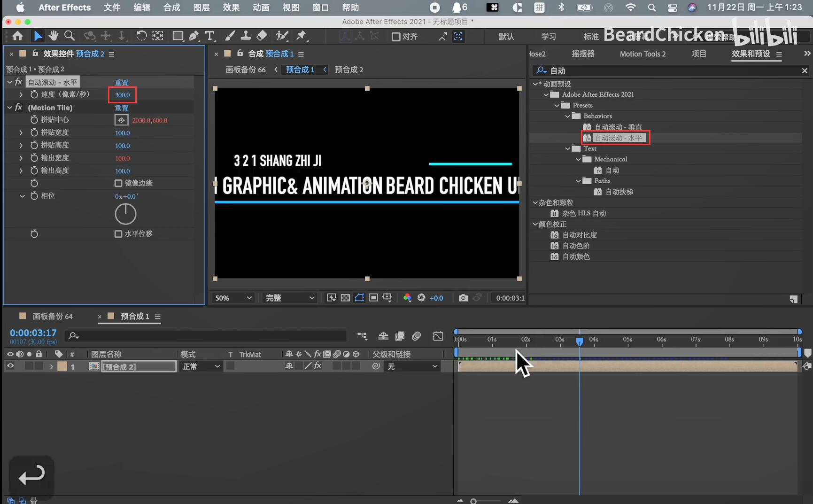
Task: Reset exposure icon in viewer
Action: coord(421,298)
